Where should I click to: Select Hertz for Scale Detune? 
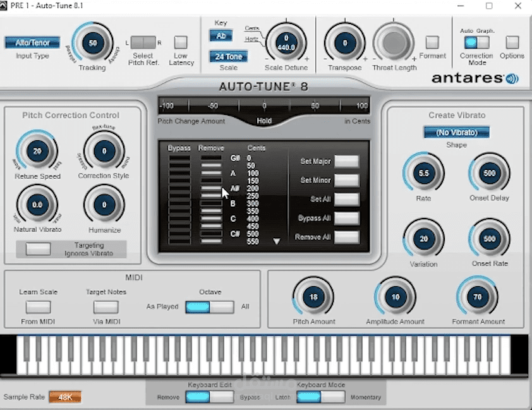tap(251, 39)
